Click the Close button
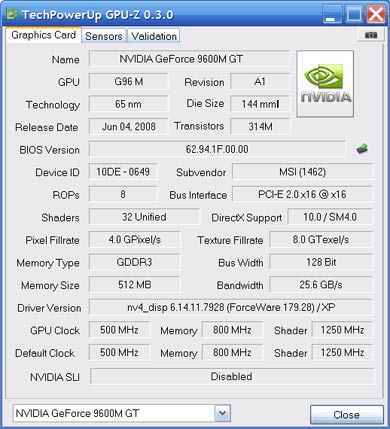This screenshot has height=429, width=390. pyautogui.click(x=347, y=415)
